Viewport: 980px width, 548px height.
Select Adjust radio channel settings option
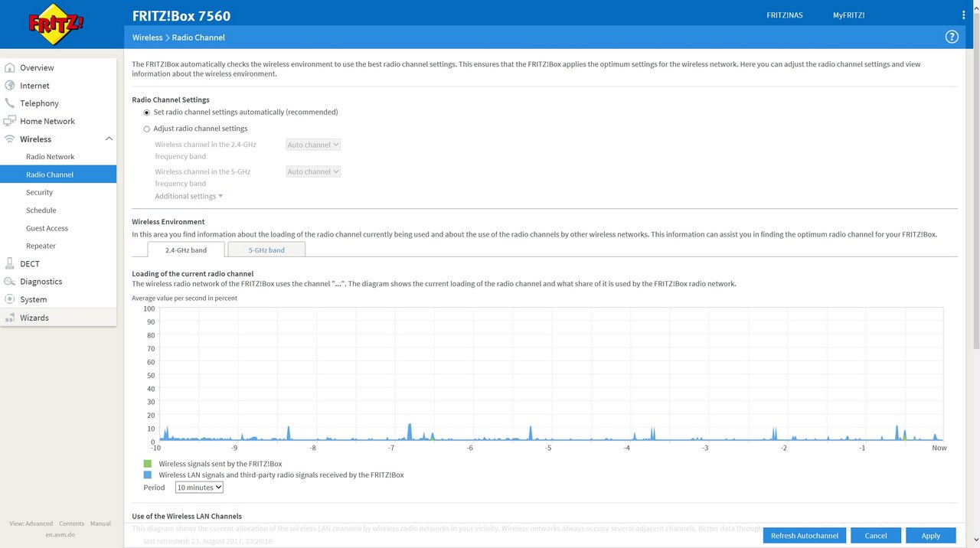point(147,129)
